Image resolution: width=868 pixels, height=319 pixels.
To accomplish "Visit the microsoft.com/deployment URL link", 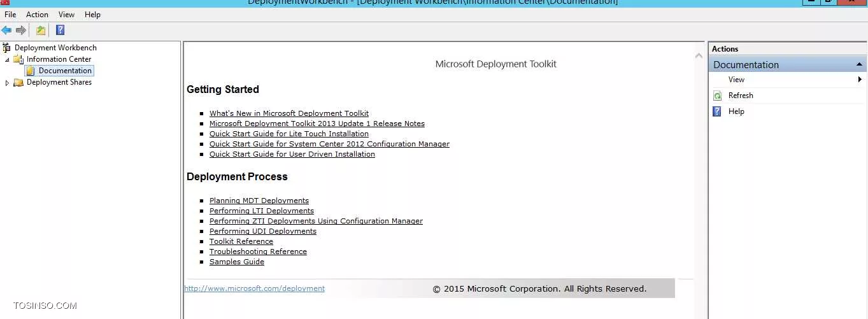I will click(254, 288).
